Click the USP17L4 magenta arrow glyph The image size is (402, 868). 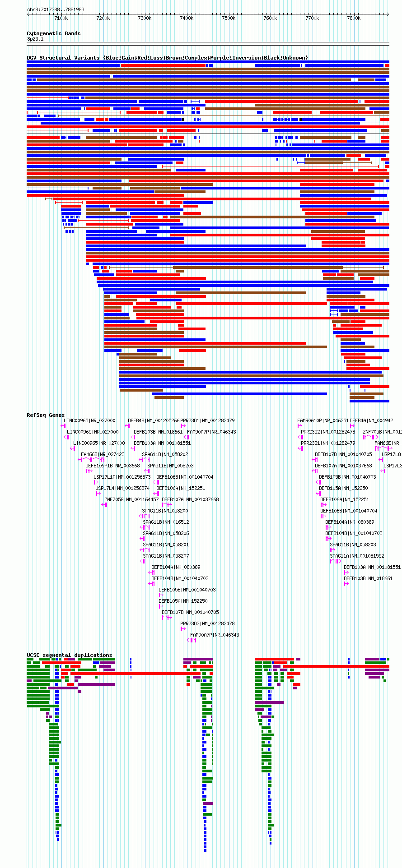[x=98, y=494]
